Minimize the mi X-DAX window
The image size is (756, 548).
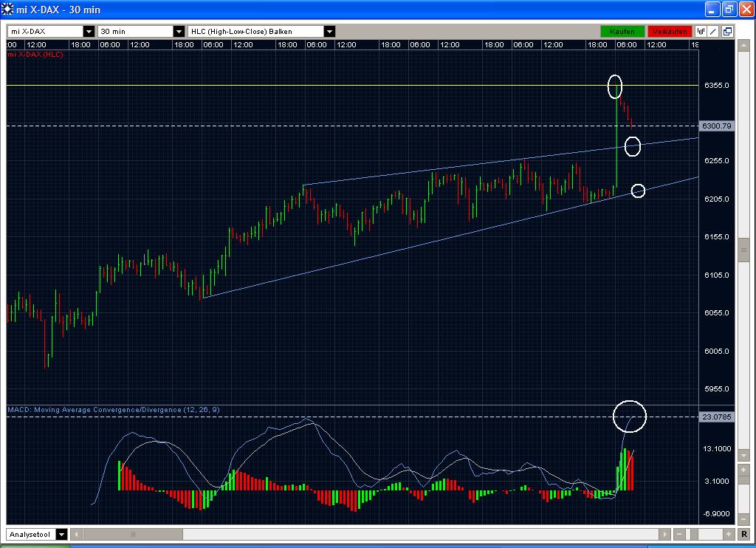(x=712, y=9)
